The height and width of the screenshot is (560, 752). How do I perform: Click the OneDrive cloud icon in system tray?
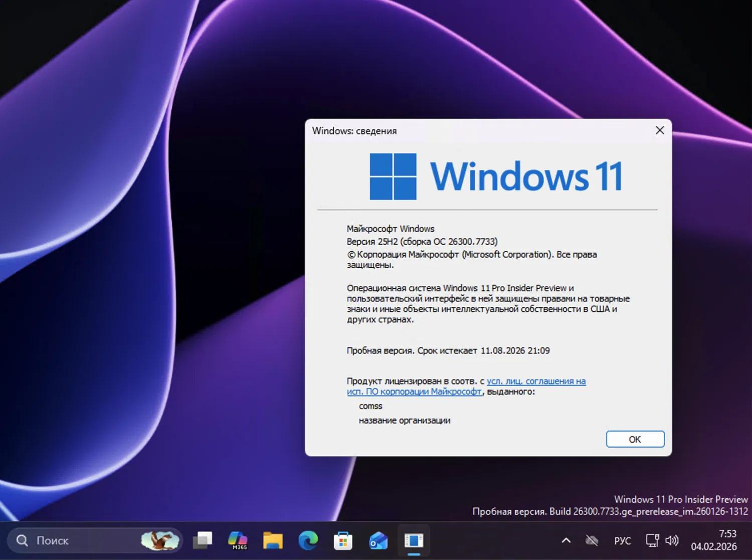click(592, 540)
